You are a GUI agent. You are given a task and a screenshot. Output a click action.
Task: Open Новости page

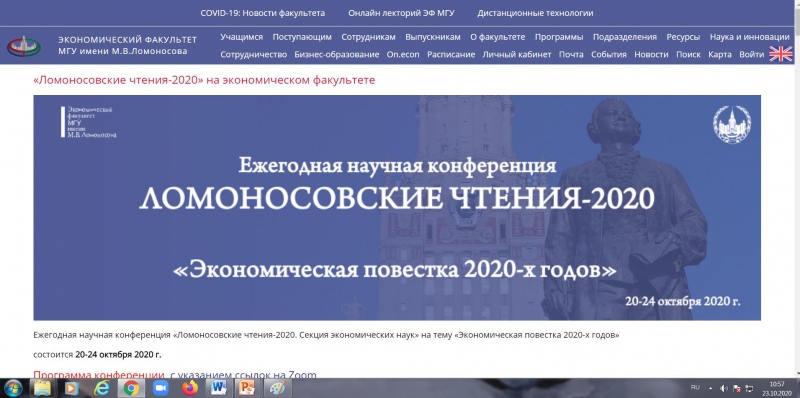pos(651,55)
